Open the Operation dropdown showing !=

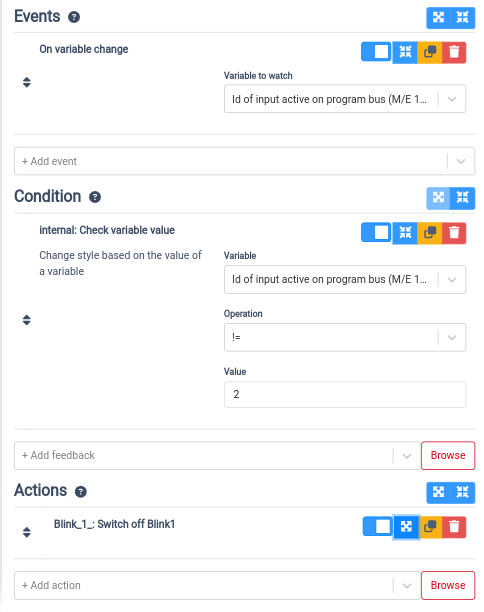[345, 337]
